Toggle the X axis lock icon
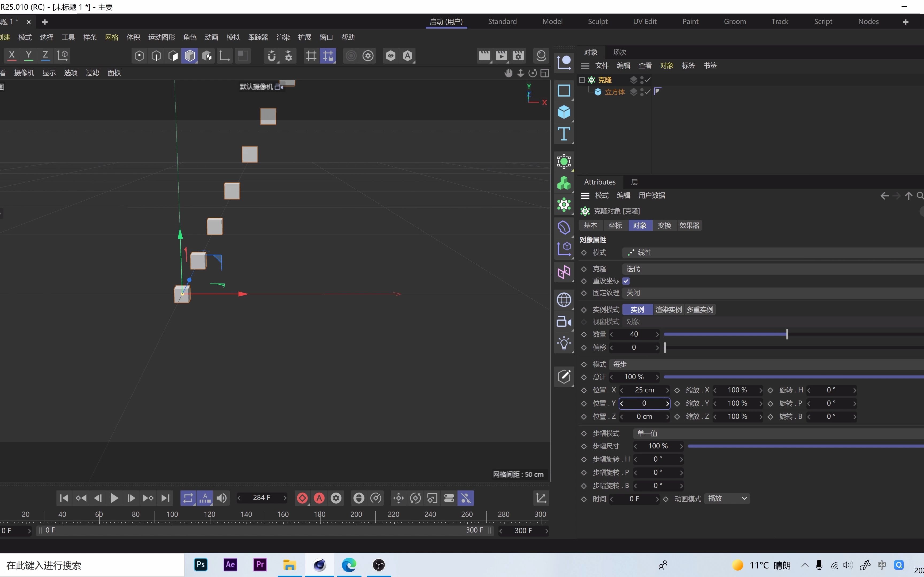Screen dimensions: 924x577 coord(12,55)
